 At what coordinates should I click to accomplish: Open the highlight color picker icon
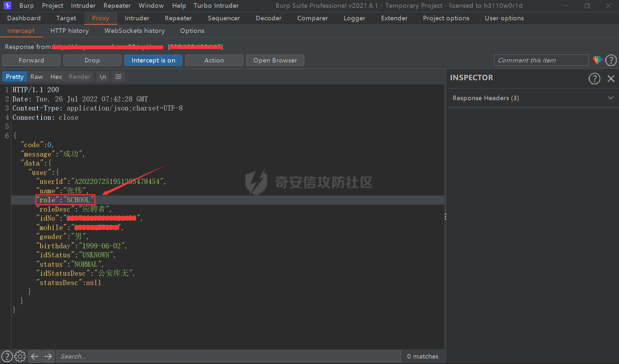[597, 60]
